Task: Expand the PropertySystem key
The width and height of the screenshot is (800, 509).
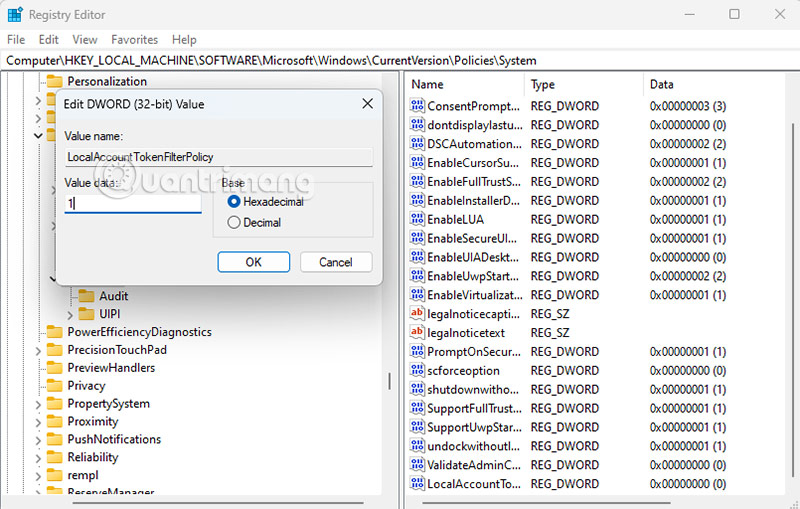Action: (38, 404)
